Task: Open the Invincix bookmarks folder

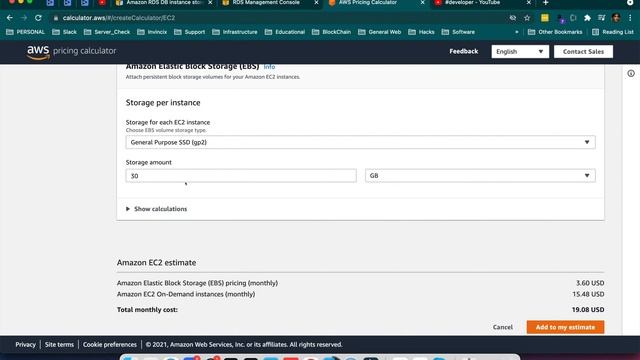Action: pyautogui.click(x=152, y=32)
